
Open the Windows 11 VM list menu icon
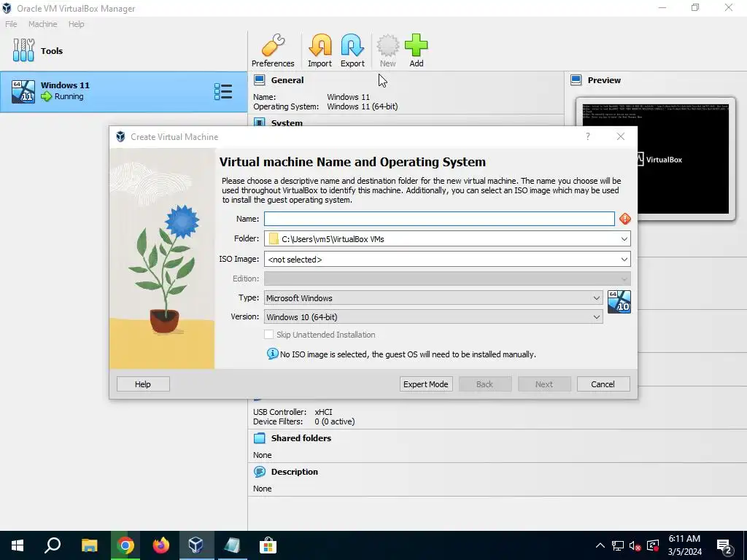(223, 91)
